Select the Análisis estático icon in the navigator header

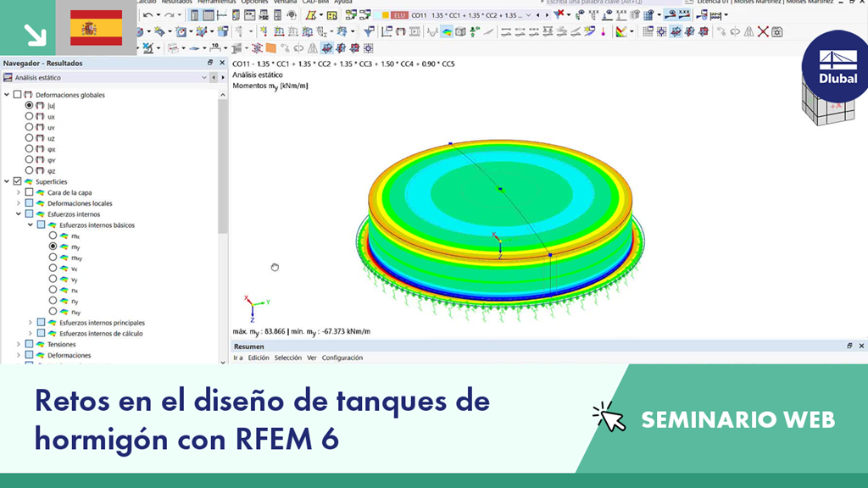[x=8, y=77]
